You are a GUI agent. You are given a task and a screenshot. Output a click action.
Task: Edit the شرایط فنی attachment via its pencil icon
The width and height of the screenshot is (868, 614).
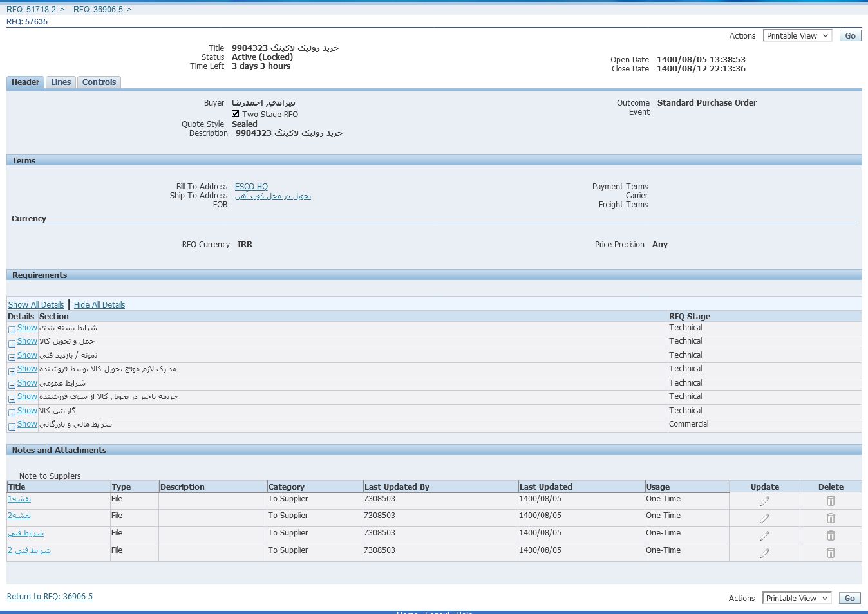(764, 535)
